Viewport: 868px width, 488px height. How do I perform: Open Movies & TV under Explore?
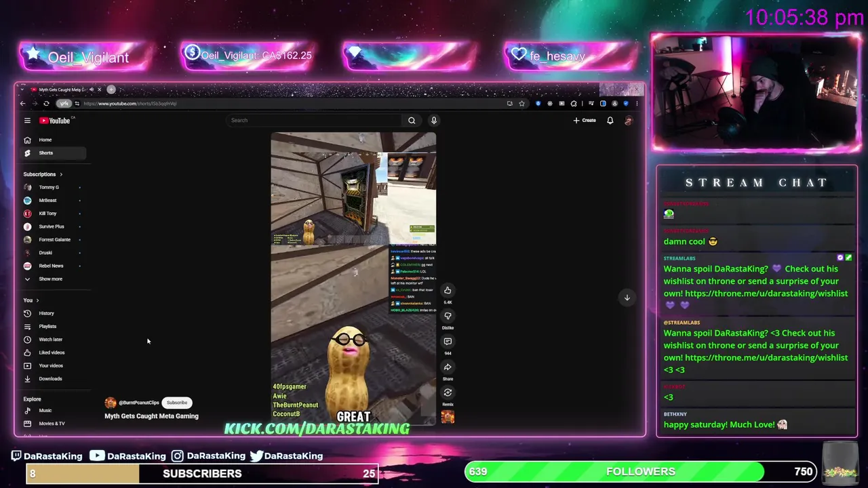(x=53, y=424)
